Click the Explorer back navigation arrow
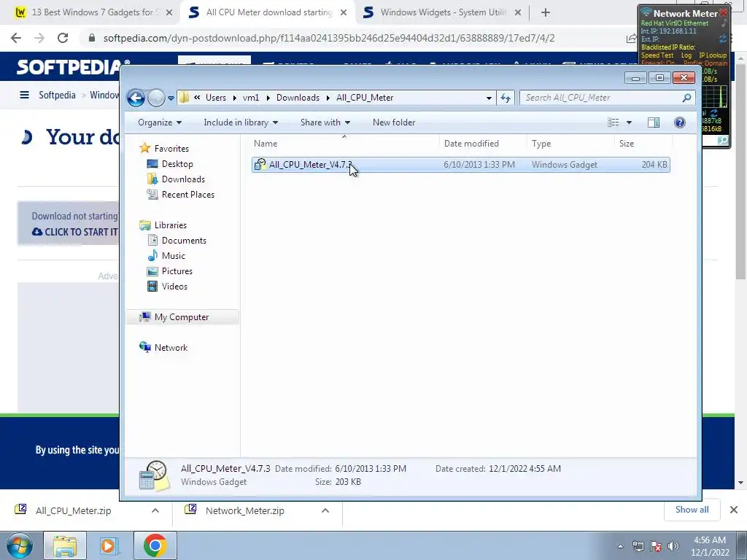 136,98
